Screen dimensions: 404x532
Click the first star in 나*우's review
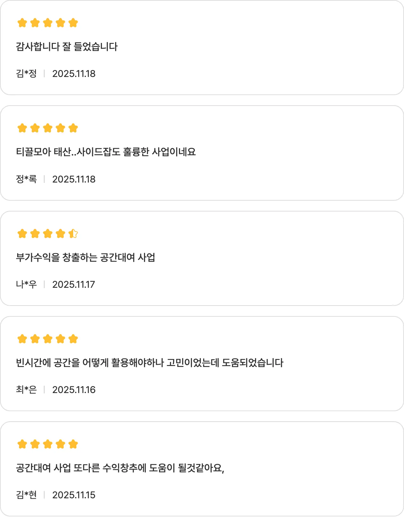(22, 234)
